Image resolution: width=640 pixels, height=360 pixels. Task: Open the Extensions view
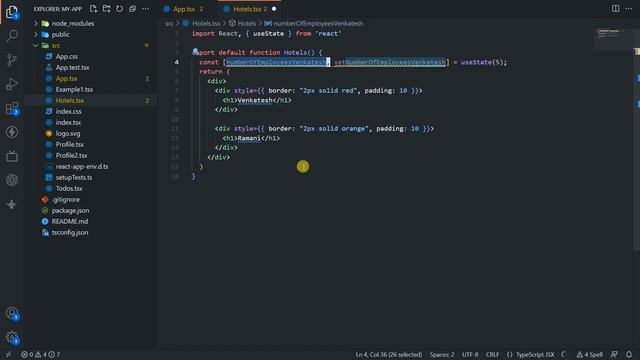click(12, 109)
